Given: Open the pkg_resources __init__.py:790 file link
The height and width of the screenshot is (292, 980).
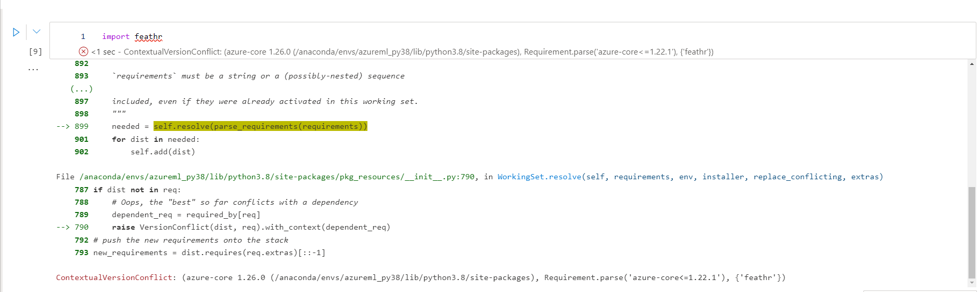Looking at the screenshot, I should tap(277, 177).
